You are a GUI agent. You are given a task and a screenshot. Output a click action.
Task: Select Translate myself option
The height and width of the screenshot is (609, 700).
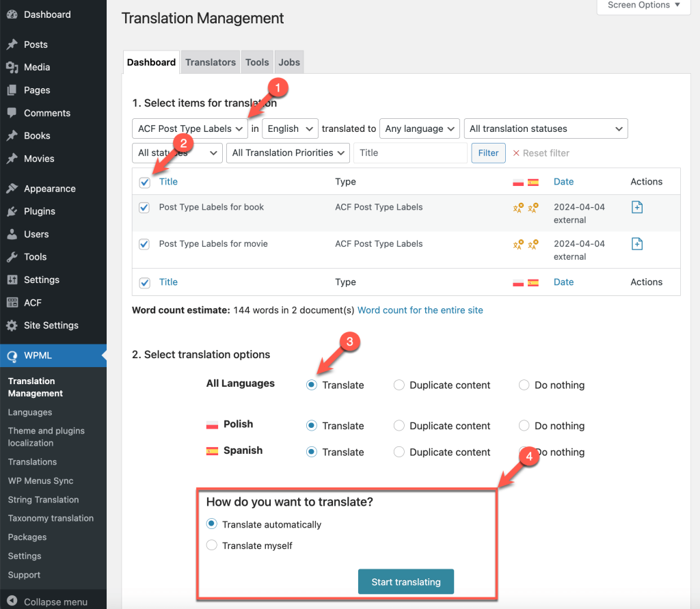(x=212, y=545)
